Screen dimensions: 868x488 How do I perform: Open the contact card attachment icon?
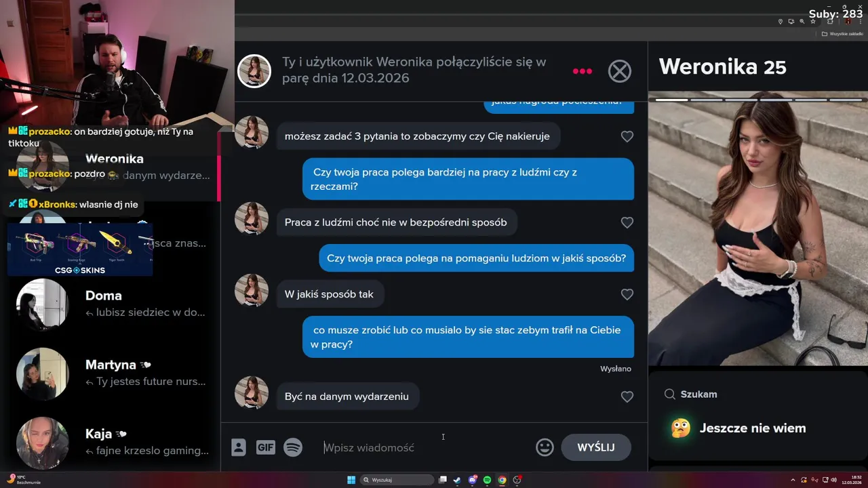point(239,447)
